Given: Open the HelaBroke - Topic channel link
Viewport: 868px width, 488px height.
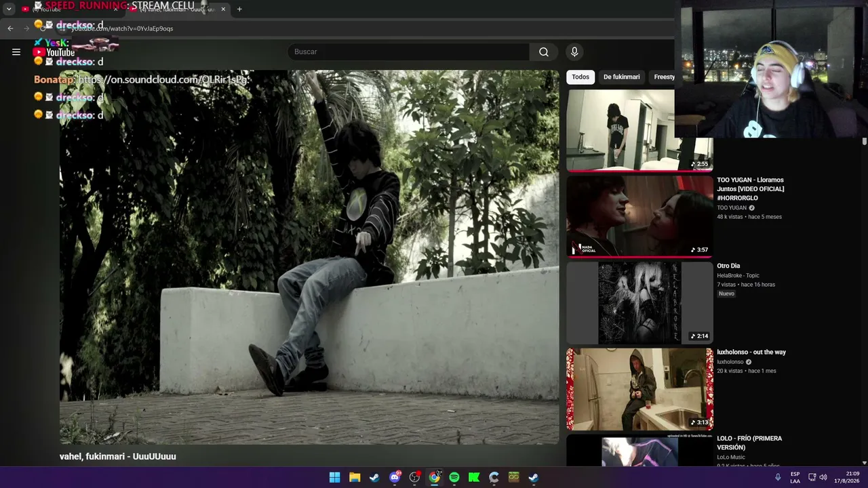Looking at the screenshot, I should (738, 276).
